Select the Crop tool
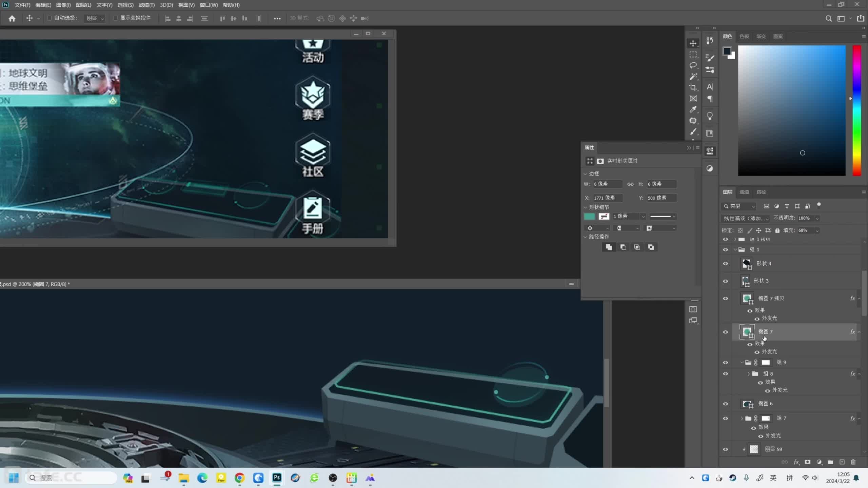The image size is (868, 488). 693,87
